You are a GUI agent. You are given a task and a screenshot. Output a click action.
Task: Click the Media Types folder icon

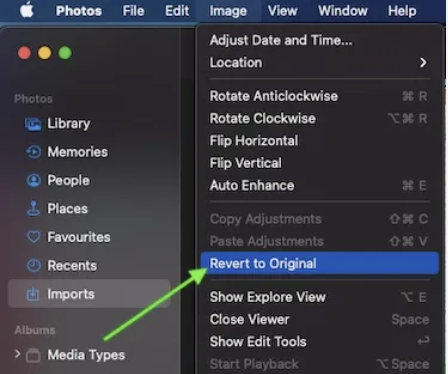pos(33,355)
